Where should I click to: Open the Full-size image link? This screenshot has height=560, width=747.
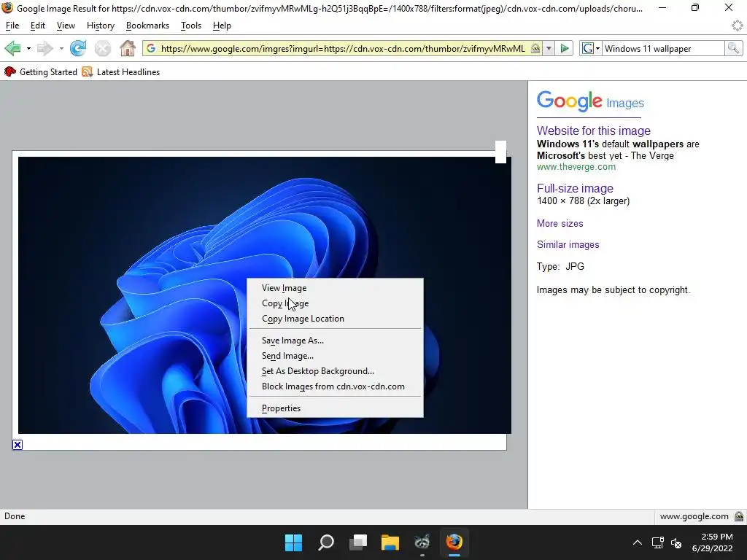pyautogui.click(x=575, y=188)
